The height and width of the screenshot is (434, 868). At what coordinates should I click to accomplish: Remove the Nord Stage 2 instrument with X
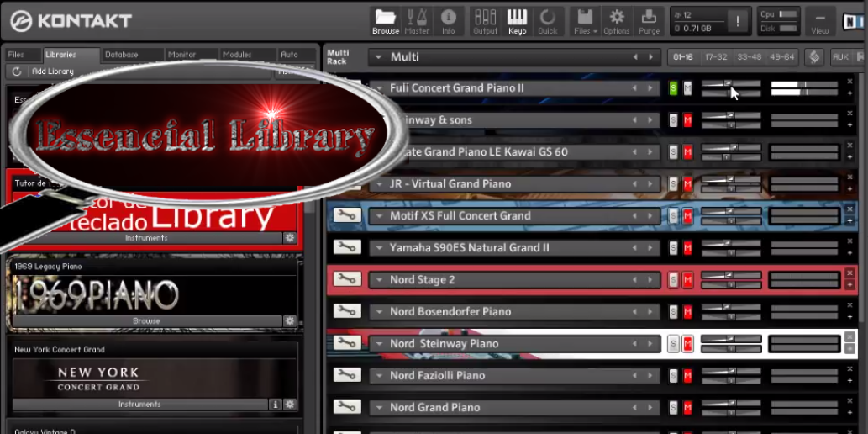tap(850, 273)
